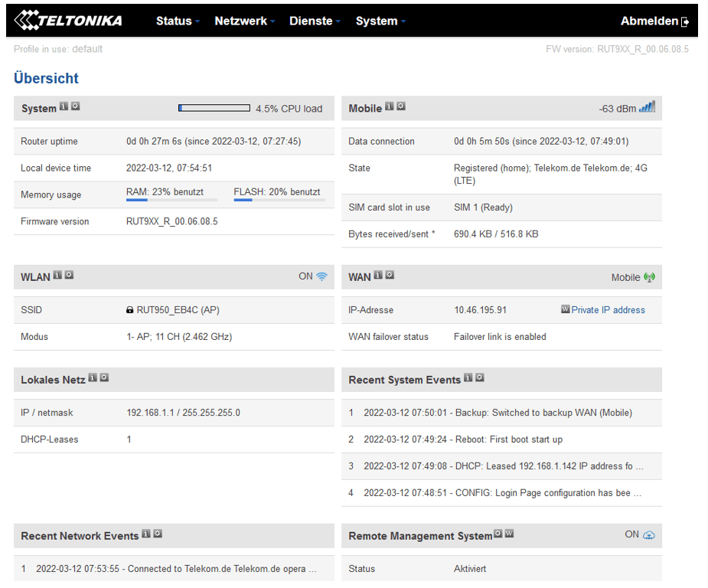Click the Teltonika logo

point(69,21)
